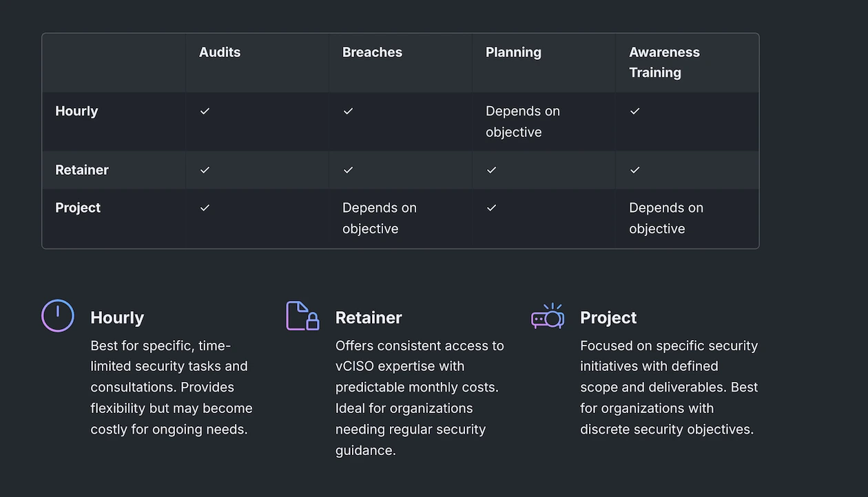Image resolution: width=868 pixels, height=497 pixels.
Task: Select the Hourly row label in table
Action: pyautogui.click(x=76, y=111)
